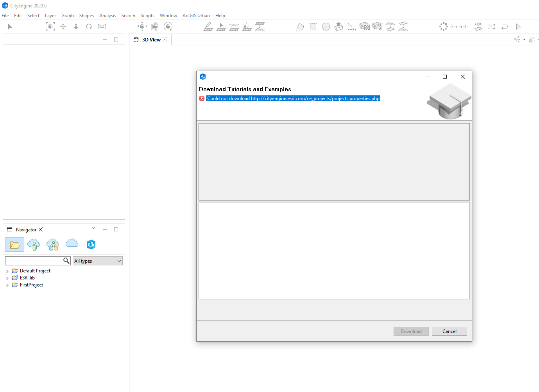Click the download error message text
The width and height of the screenshot is (539, 392).
click(x=293, y=98)
